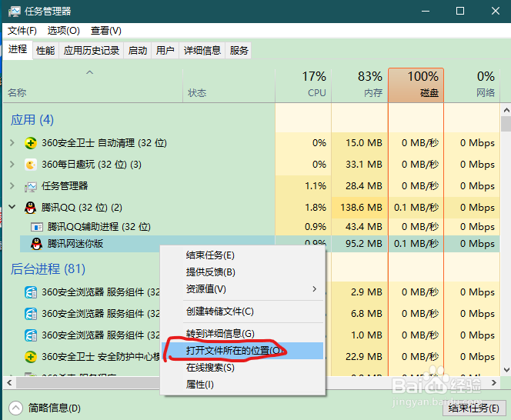Click the horizontal scrollbar left arrow

tap(9, 382)
